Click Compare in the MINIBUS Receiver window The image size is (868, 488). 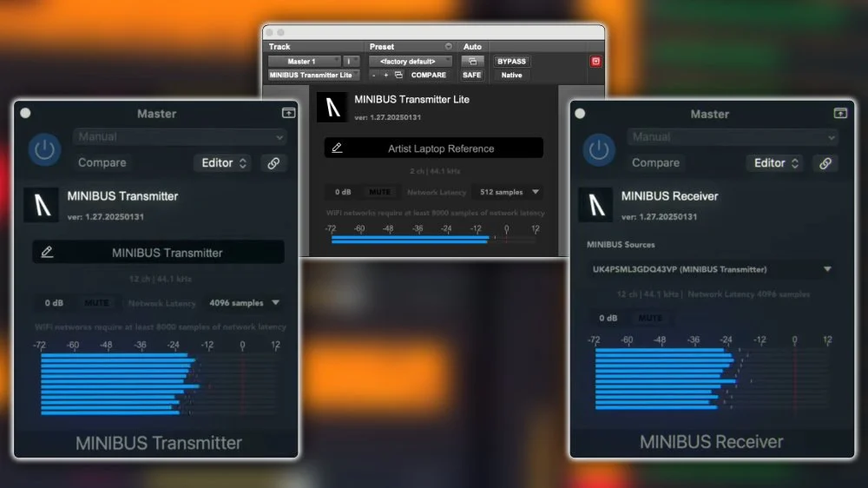pos(655,163)
